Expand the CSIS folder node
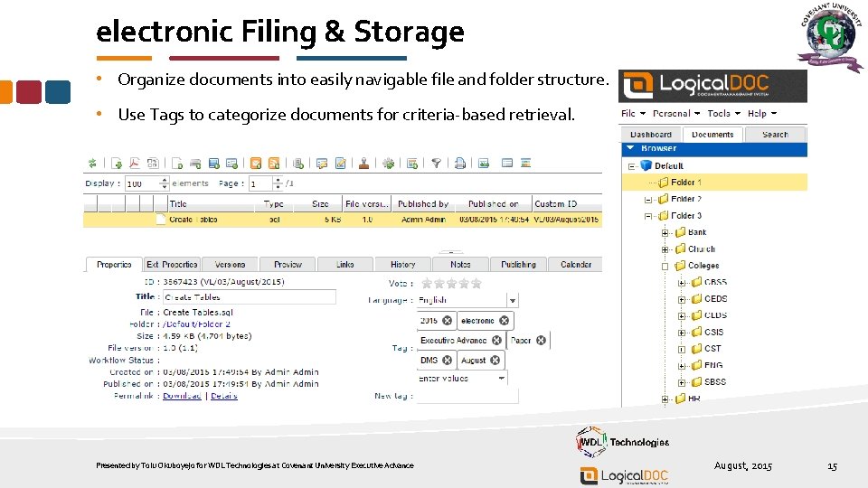The image size is (868, 488). coord(682,333)
